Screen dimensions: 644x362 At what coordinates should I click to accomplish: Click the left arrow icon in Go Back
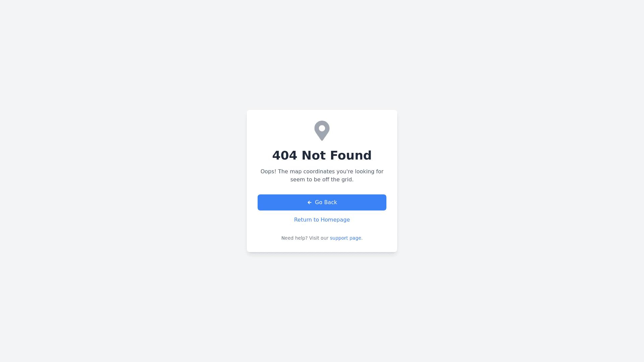[310, 202]
